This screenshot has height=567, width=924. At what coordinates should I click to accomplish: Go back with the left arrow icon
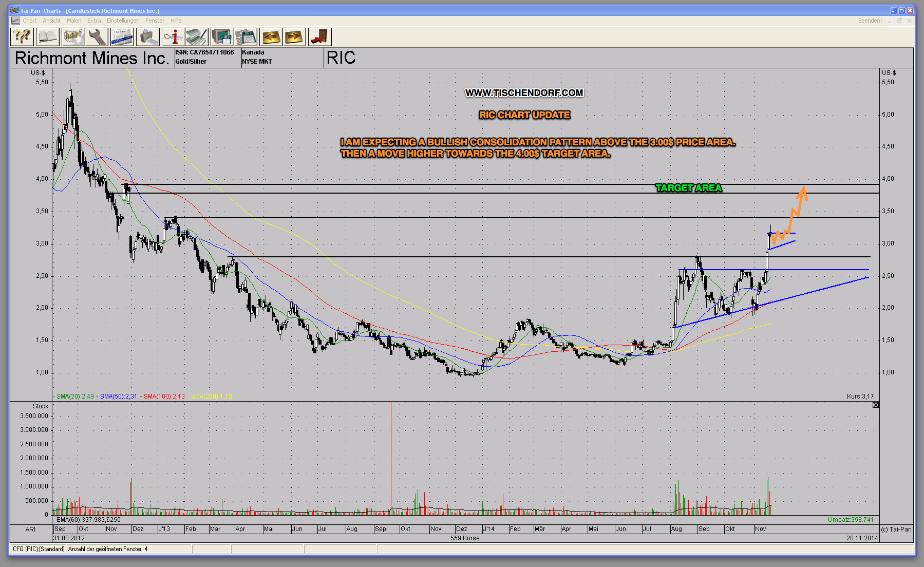point(271,37)
